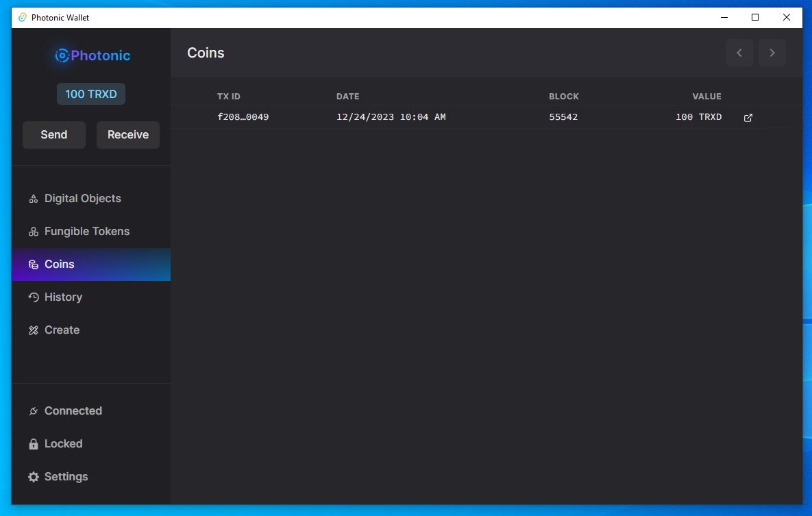Click the Digital Objects icon
The height and width of the screenshot is (516, 812).
point(33,199)
